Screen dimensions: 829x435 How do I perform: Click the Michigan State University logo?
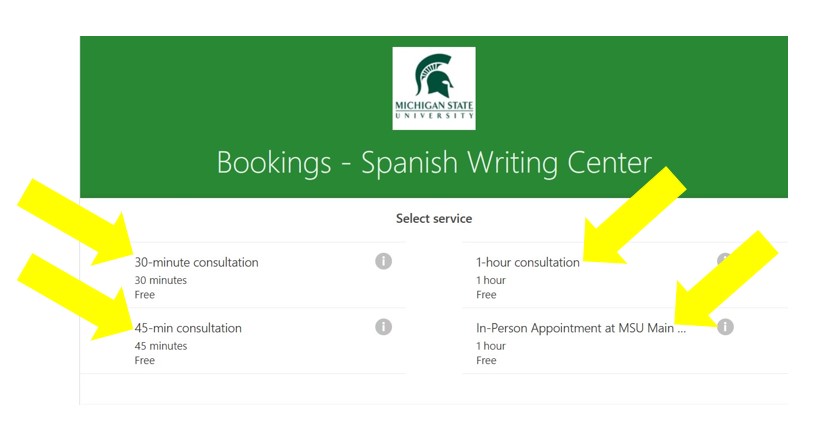[434, 88]
